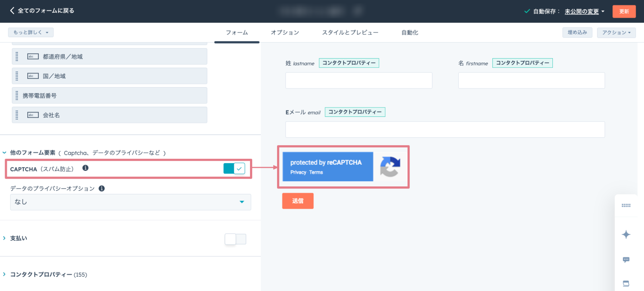Screen dimensions: 644x291
Task: Open the chat bubble icon on right sidebar
Action: click(x=626, y=260)
